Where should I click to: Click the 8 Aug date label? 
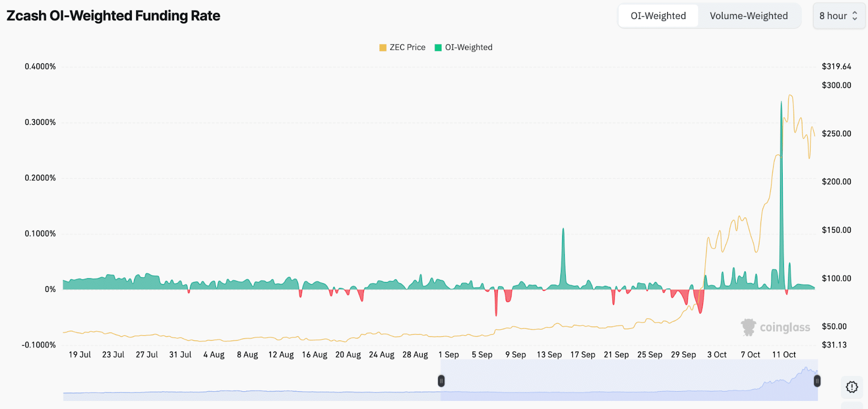pyautogui.click(x=247, y=355)
